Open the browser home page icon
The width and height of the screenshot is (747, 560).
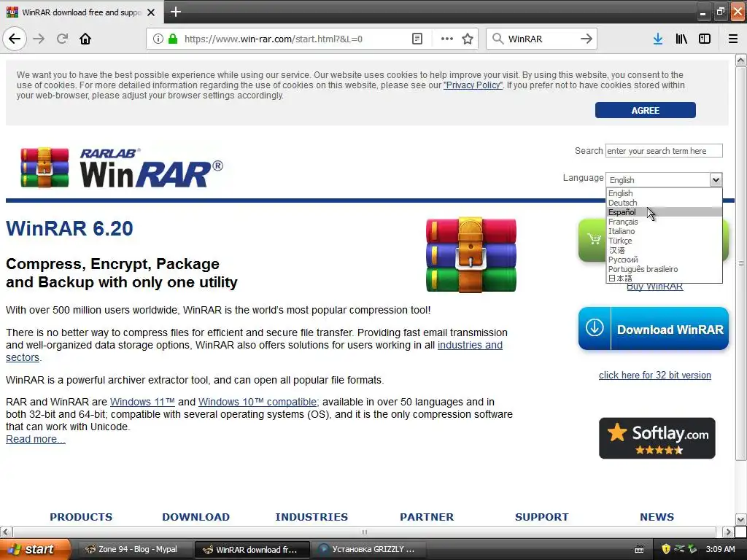pos(85,39)
